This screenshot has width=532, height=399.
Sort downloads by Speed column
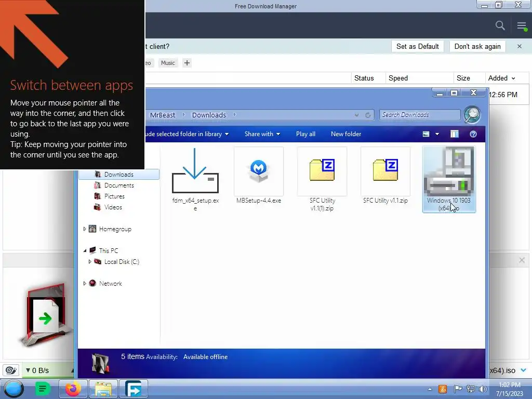pos(398,78)
